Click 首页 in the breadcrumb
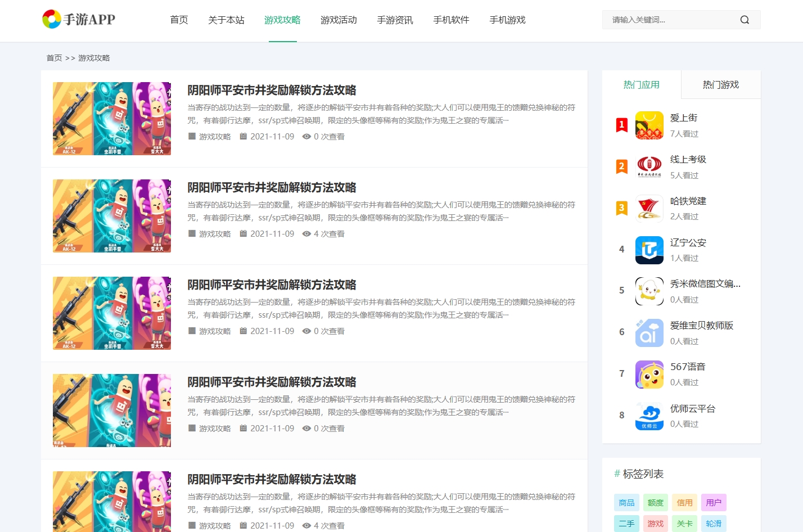 [54, 58]
